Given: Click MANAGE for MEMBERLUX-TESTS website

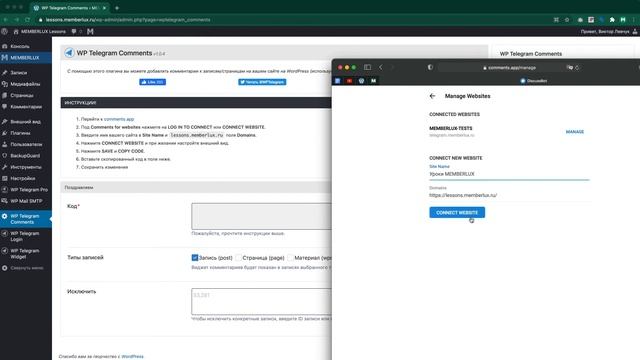Looking at the screenshot, I should point(575,132).
